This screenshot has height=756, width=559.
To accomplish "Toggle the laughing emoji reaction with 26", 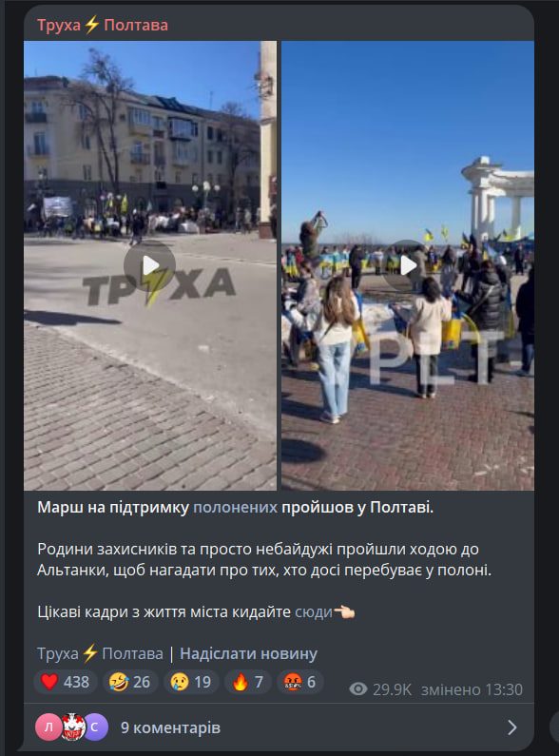I will (x=130, y=682).
